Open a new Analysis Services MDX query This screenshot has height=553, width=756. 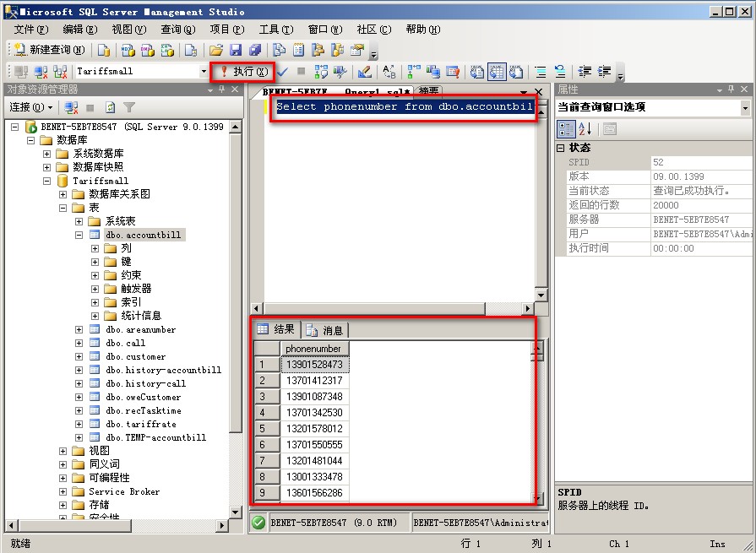point(128,50)
